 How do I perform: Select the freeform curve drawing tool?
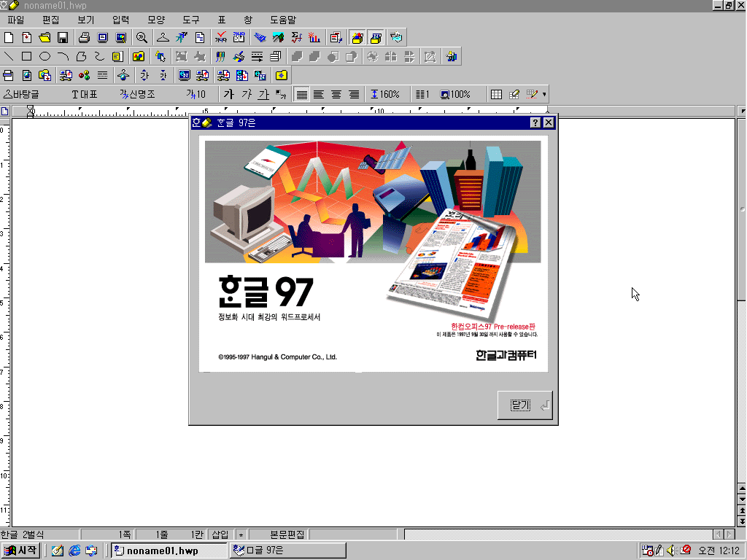pos(99,57)
